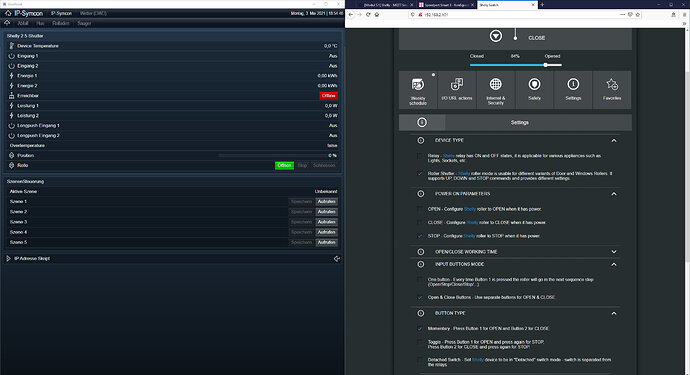Click the roller close down-arrow icon
The width and height of the screenshot is (690, 375).
496,36
